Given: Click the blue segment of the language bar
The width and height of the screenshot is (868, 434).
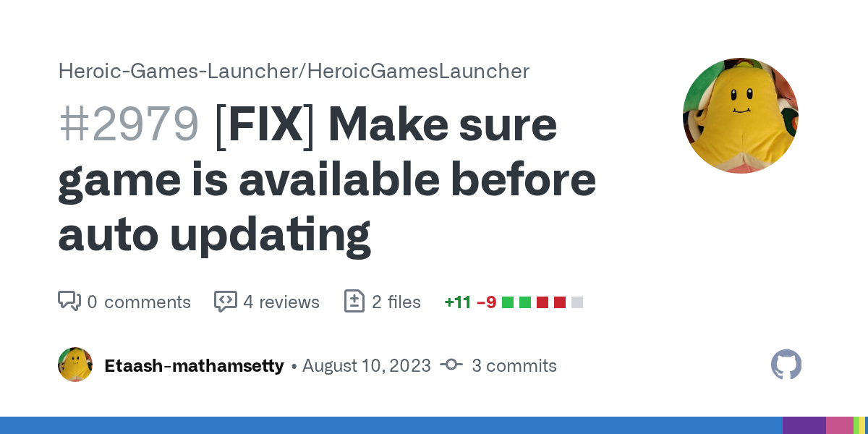Looking at the screenshot, I should 391,425.
